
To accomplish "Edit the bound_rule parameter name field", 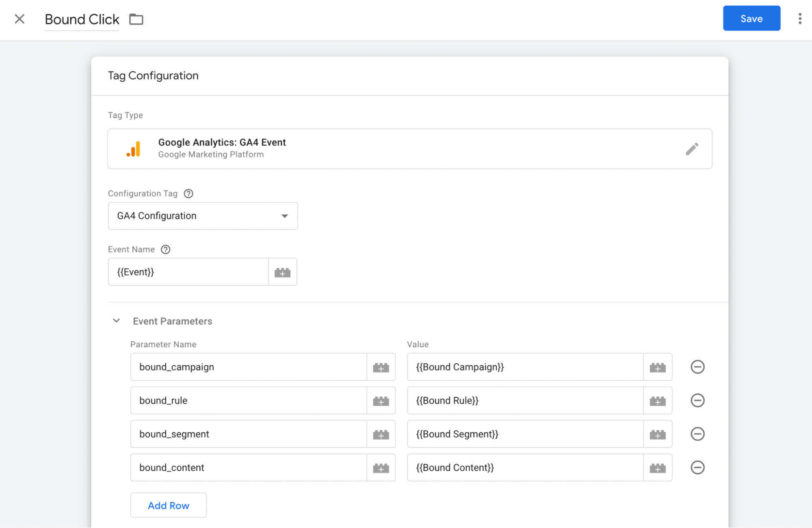I will pos(249,401).
